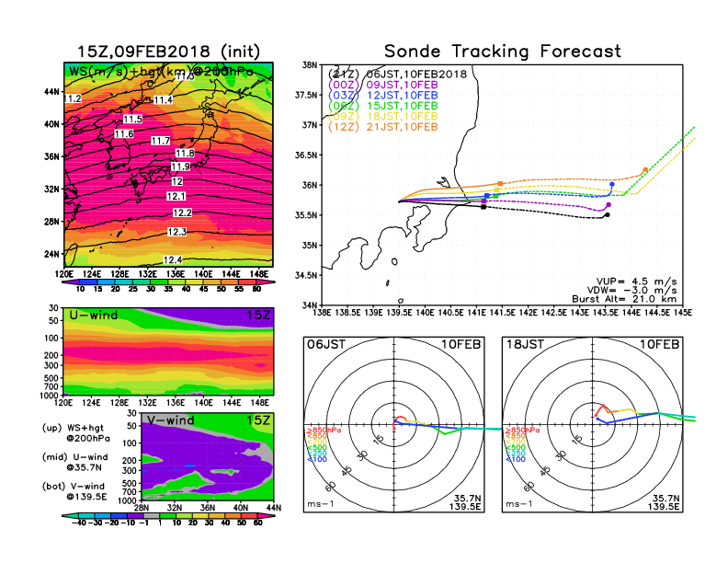The height and width of the screenshot is (563, 728).
Task: Click the 'WS(m/s)+hgt(km)@200hPa' map label
Action: [x=161, y=72]
